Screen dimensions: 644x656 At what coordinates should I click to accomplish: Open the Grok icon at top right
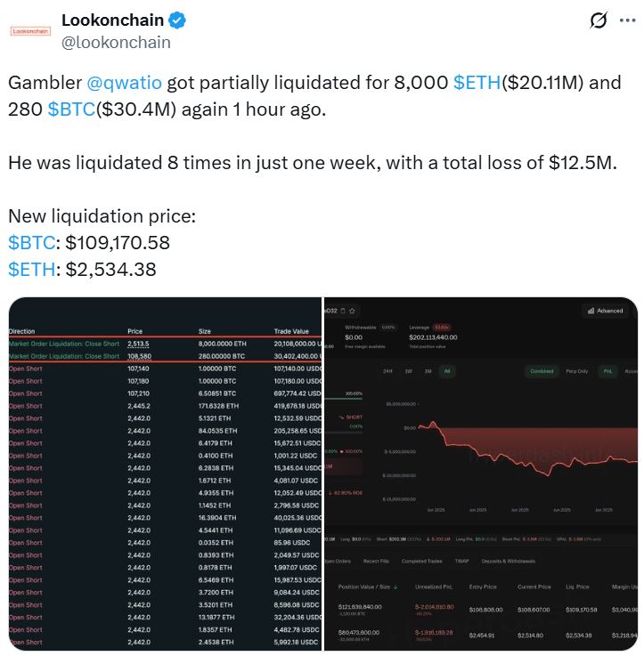(599, 21)
